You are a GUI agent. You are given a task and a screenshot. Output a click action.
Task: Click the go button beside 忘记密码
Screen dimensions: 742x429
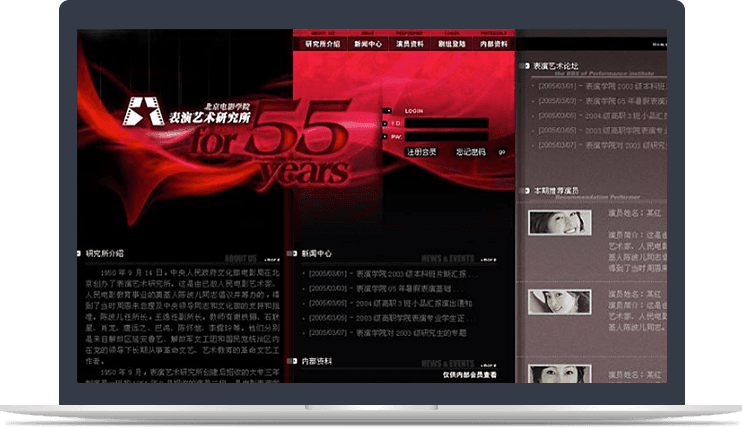point(501,152)
